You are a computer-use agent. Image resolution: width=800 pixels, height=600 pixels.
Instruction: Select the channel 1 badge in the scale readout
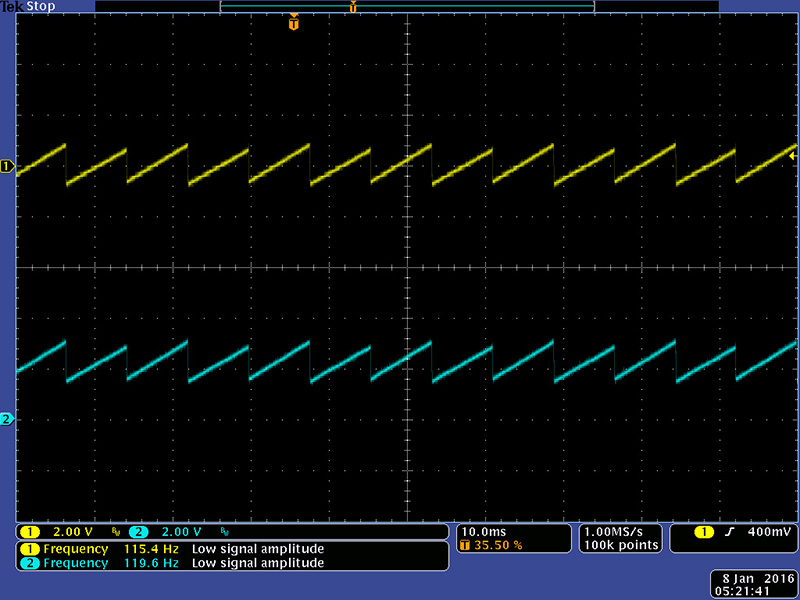(x=31, y=532)
